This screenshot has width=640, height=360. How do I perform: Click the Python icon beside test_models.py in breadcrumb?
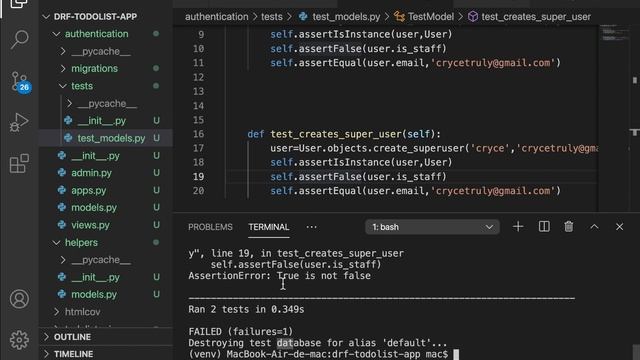(x=303, y=17)
